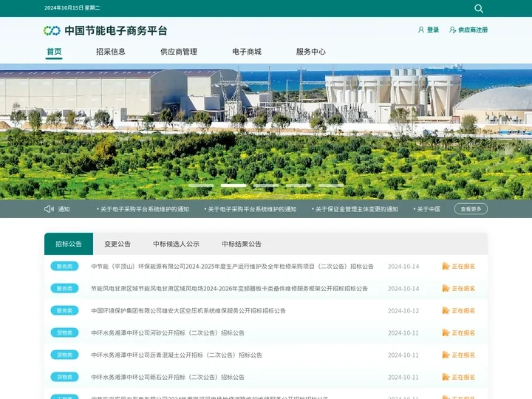Click signup icon for 平顶山 tender row
Image resolution: width=532 pixels, height=399 pixels.
[446, 266]
